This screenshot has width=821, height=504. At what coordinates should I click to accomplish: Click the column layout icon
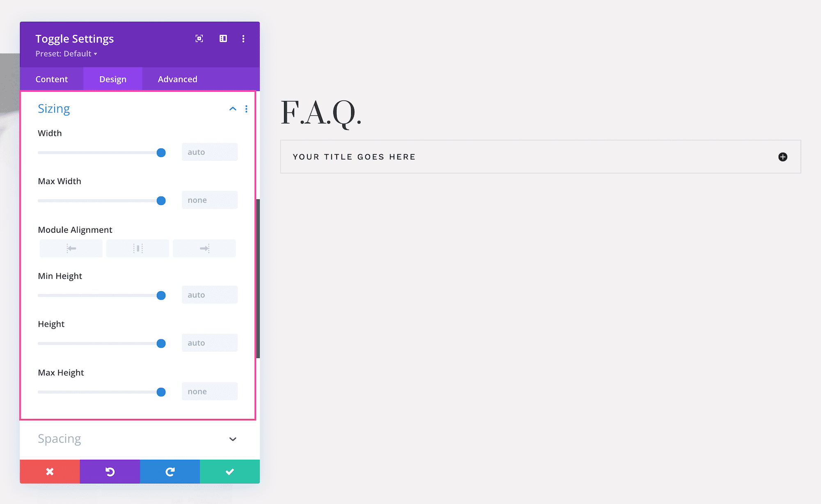(223, 39)
